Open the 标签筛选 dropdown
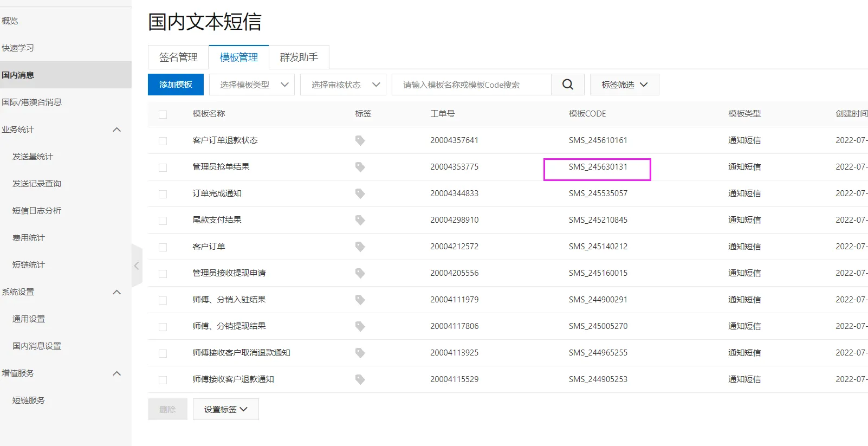The image size is (868, 446). 625,85
